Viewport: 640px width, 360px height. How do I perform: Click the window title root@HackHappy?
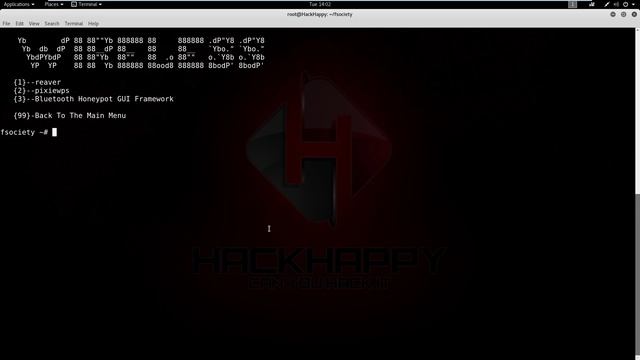[320, 14]
